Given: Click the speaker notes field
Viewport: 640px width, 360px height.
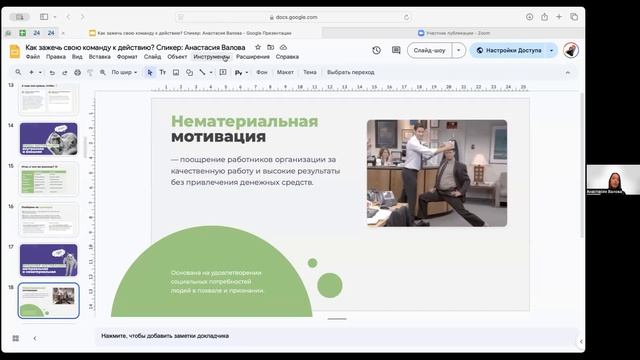Looking at the screenshot, I should (337, 336).
